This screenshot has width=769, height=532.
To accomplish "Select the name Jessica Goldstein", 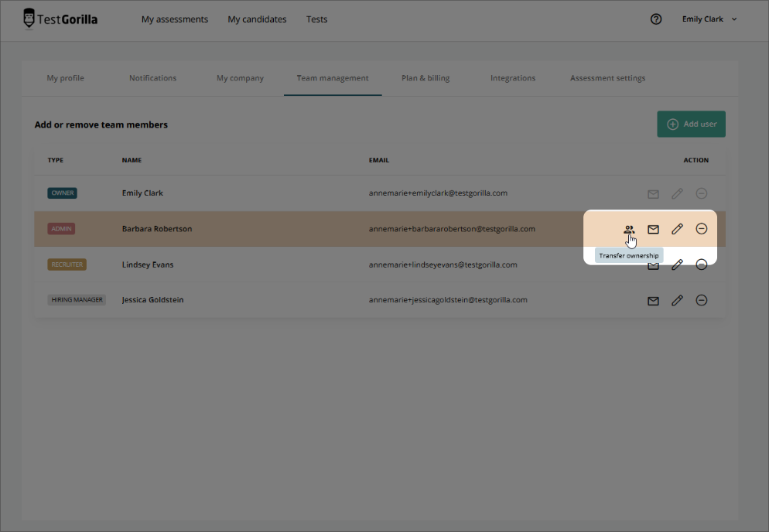I will pyautogui.click(x=152, y=300).
